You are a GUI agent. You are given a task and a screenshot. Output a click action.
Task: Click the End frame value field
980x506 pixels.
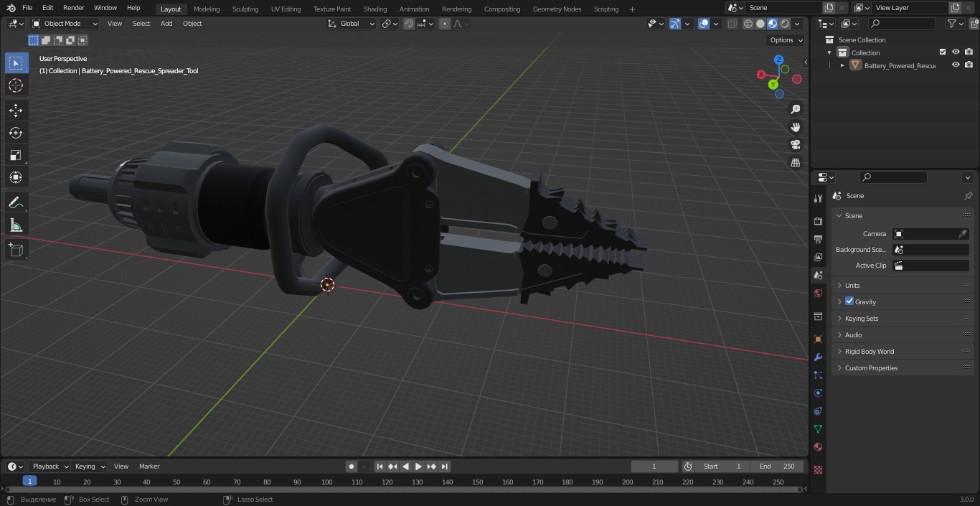coord(778,467)
